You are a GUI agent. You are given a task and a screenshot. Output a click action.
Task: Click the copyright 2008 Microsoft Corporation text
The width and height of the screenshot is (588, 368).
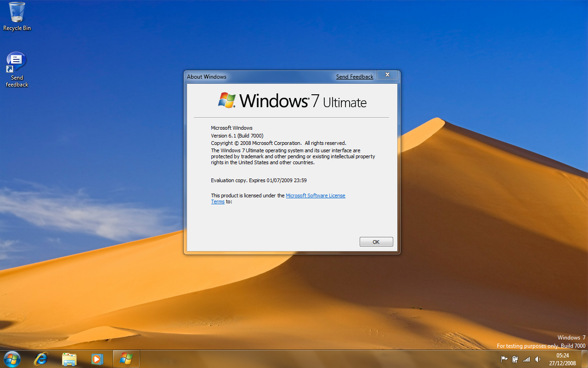(x=278, y=143)
